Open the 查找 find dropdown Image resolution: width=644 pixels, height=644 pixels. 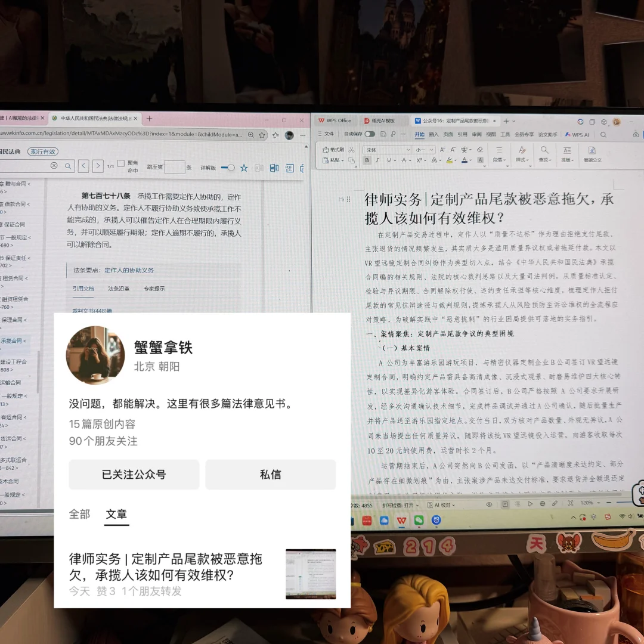click(x=544, y=160)
